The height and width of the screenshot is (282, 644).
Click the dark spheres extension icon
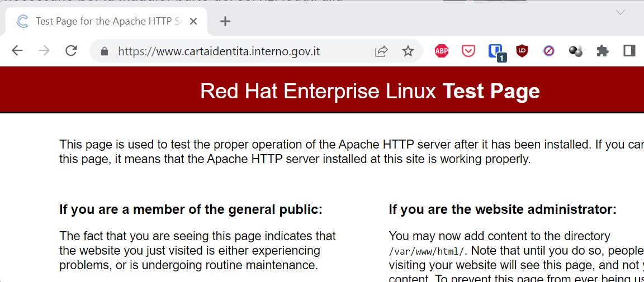pyautogui.click(x=575, y=51)
